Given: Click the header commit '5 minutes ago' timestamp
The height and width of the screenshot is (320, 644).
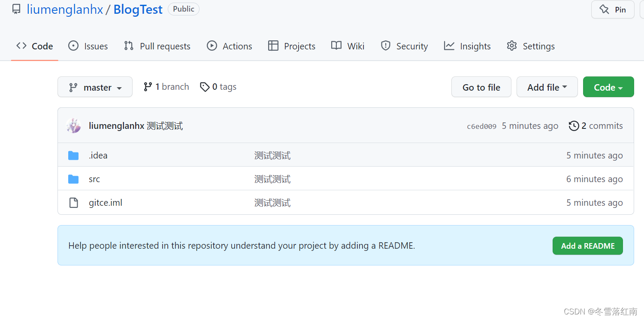Looking at the screenshot, I should coord(530,126).
